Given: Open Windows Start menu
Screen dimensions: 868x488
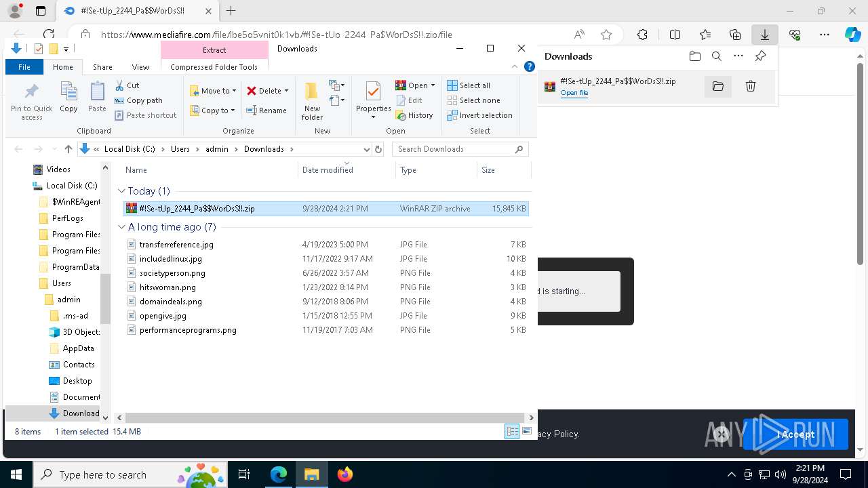Looking at the screenshot, I should [16, 474].
